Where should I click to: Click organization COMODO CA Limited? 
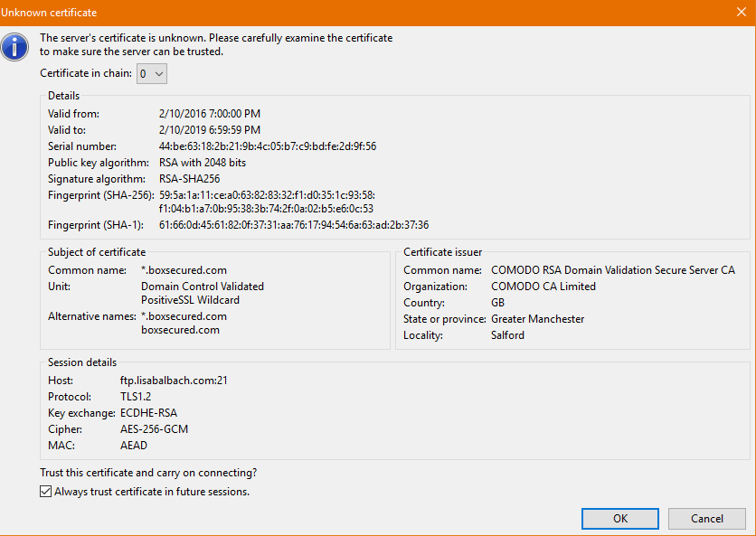tap(543, 287)
